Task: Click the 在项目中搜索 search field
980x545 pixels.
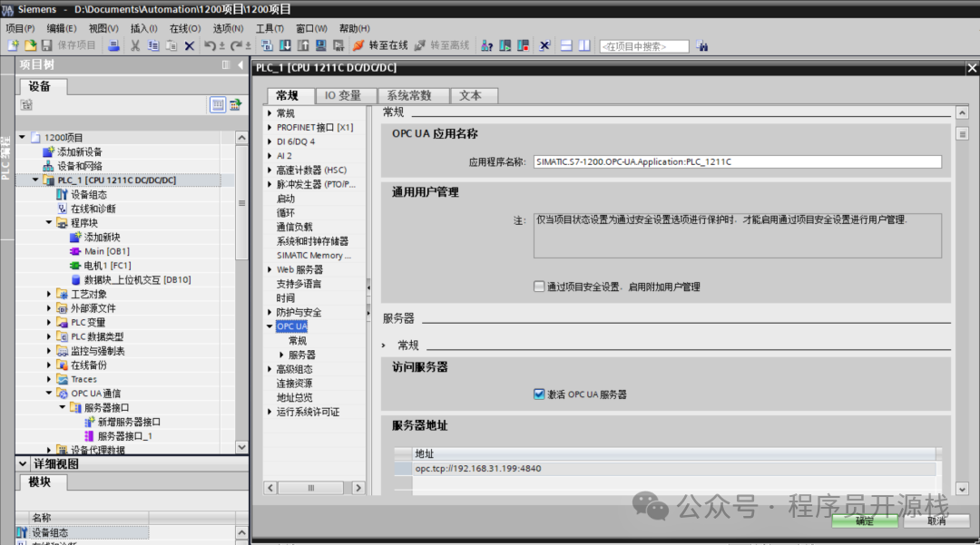Action: click(x=644, y=45)
